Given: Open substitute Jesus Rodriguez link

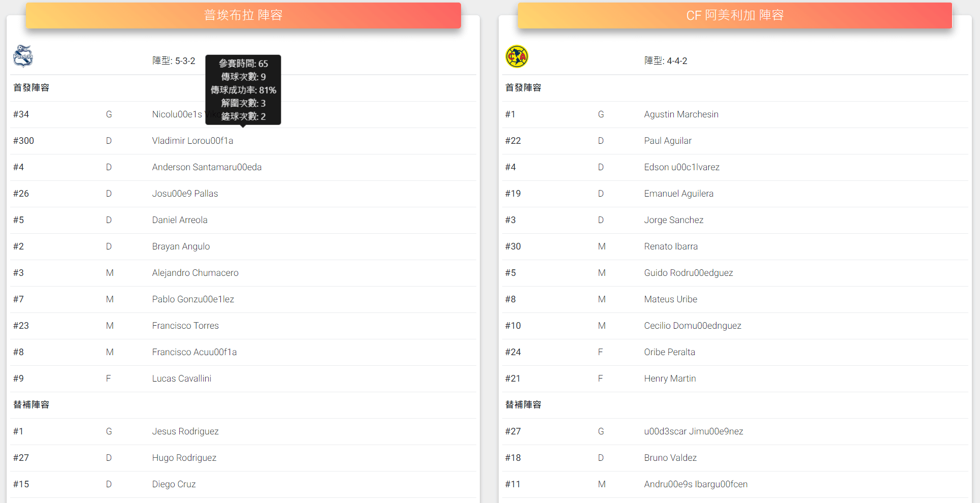Looking at the screenshot, I should 185,431.
